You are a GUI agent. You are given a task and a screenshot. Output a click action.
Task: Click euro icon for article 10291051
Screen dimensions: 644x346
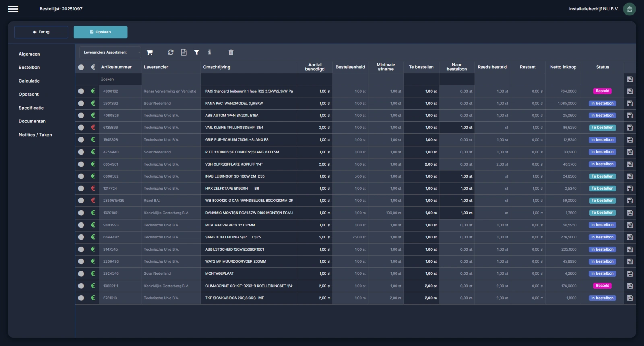tap(93, 213)
